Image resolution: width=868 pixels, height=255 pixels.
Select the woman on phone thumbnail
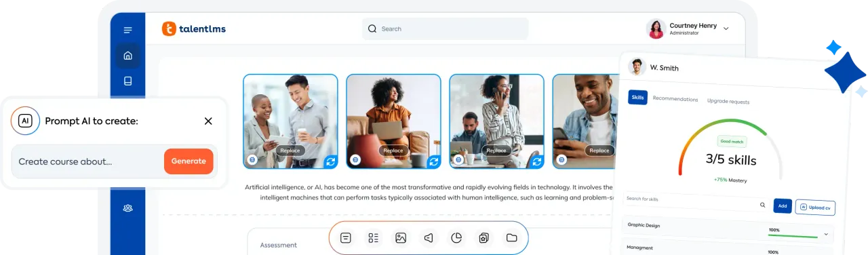pos(496,121)
